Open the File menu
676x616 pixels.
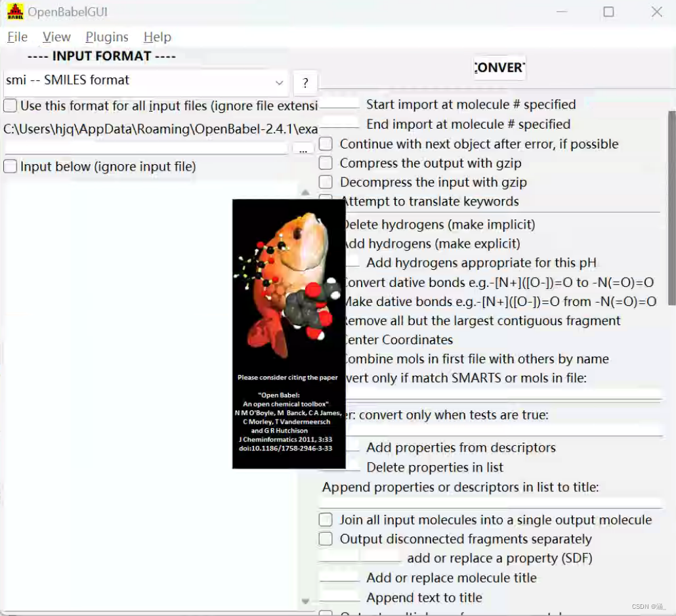17,37
